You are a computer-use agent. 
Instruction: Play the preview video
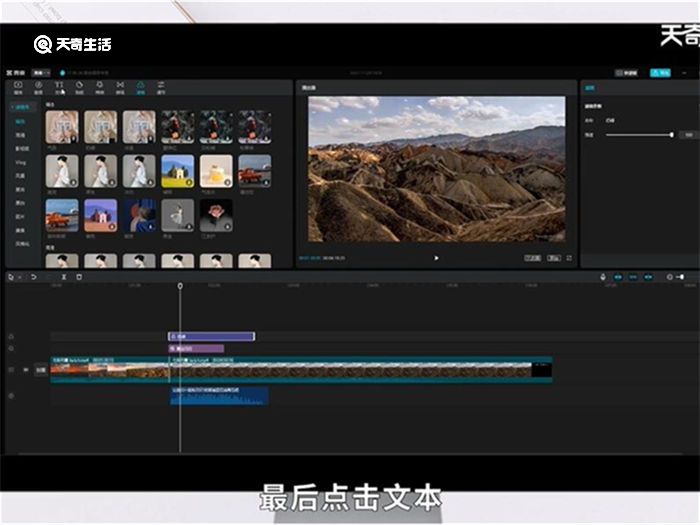click(436, 258)
